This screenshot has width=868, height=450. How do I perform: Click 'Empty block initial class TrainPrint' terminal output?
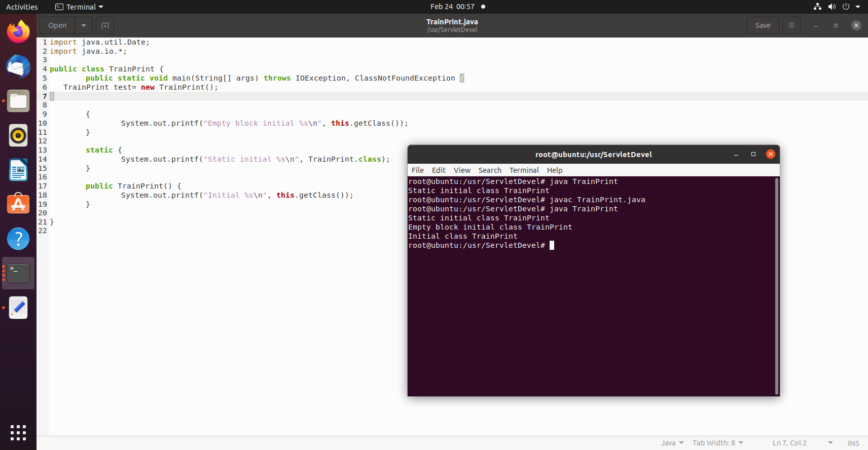point(490,227)
